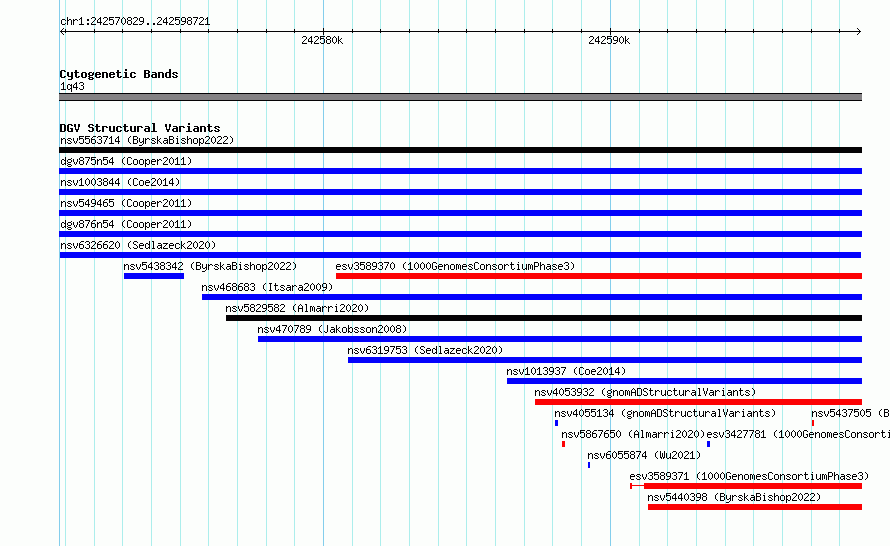The image size is (890, 546).
Task: Click nsv4055134 (gnomADStructuralVariants) label
Action: point(665,413)
